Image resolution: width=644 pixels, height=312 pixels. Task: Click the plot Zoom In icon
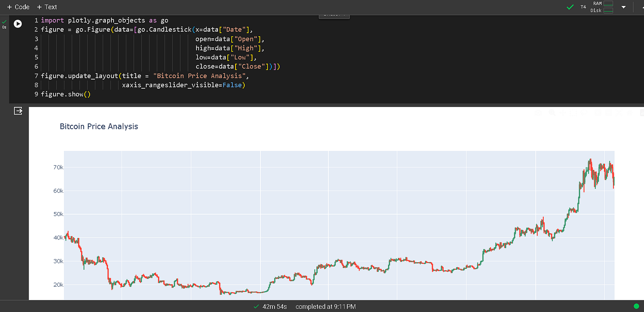click(598, 113)
